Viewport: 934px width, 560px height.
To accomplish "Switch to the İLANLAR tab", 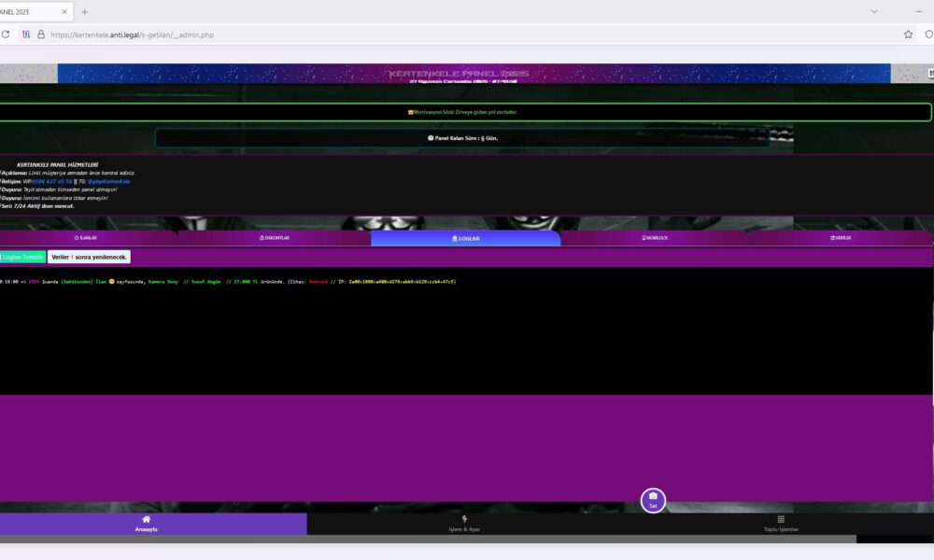I will [85, 238].
